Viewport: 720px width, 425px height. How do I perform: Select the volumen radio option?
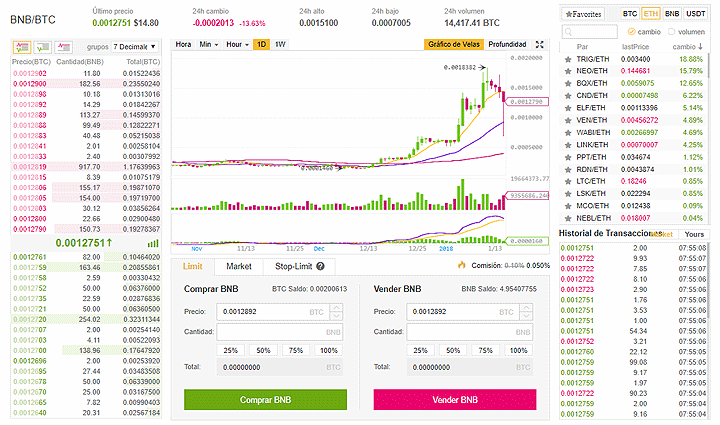pyautogui.click(x=671, y=32)
